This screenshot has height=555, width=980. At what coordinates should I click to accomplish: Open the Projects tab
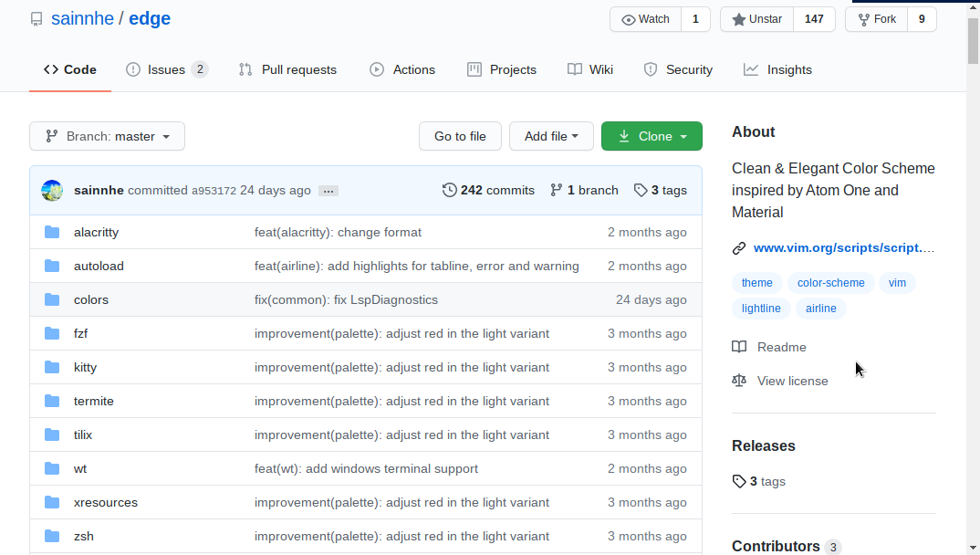click(x=502, y=70)
